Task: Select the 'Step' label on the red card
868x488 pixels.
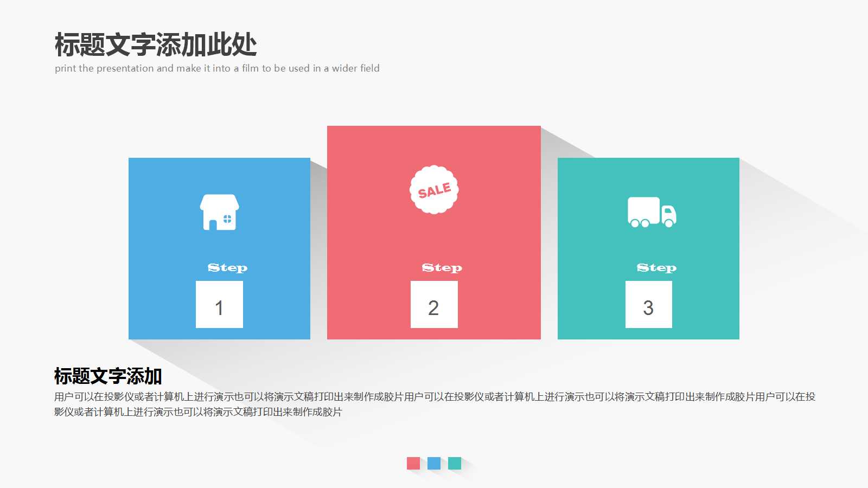Action: [x=442, y=267]
